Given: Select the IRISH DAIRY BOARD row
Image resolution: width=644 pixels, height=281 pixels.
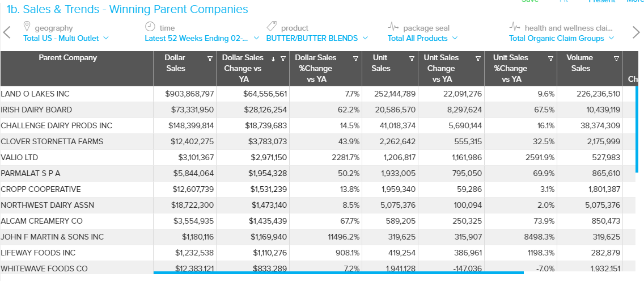Looking at the screenshot, I should pos(36,110).
